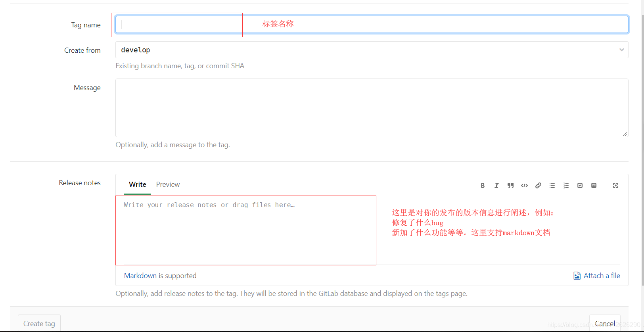
Task: Add a task list using checkbox icon
Action: click(580, 185)
